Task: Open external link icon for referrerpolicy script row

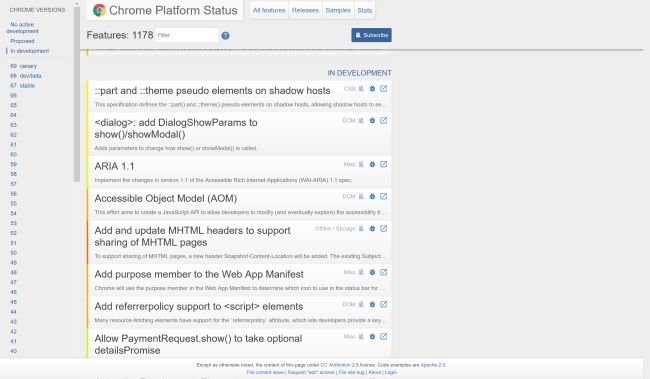Action: click(x=383, y=304)
